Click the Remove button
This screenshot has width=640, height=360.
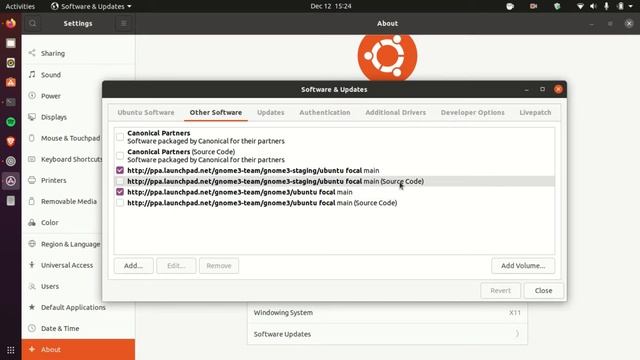pos(219,266)
